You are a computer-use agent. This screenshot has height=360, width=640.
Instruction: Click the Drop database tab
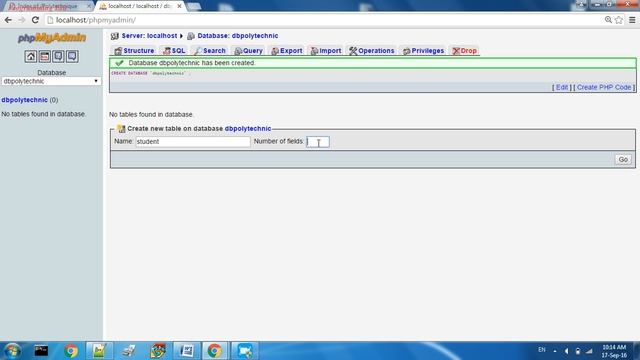point(464,51)
